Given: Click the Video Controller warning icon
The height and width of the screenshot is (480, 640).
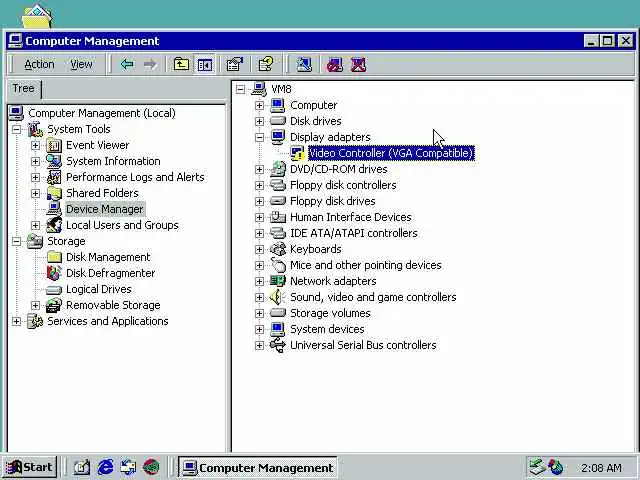Looking at the screenshot, I should point(297,153).
